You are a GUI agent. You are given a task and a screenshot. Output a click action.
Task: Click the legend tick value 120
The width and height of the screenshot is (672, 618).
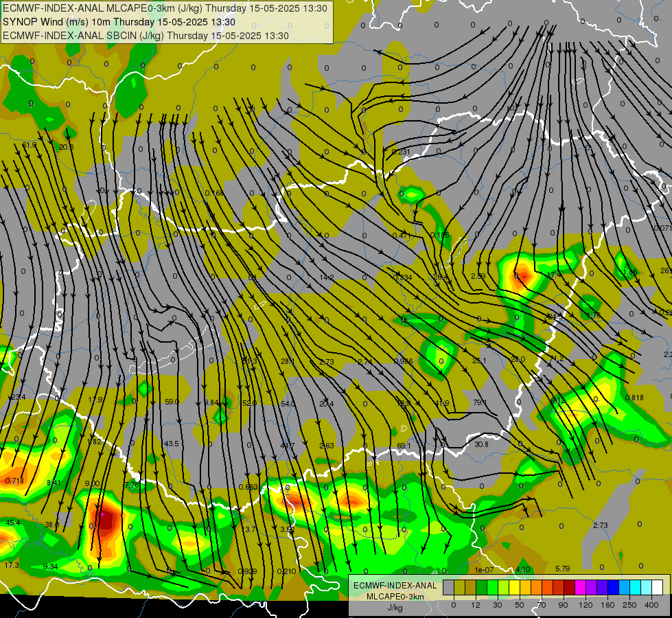coord(586,605)
